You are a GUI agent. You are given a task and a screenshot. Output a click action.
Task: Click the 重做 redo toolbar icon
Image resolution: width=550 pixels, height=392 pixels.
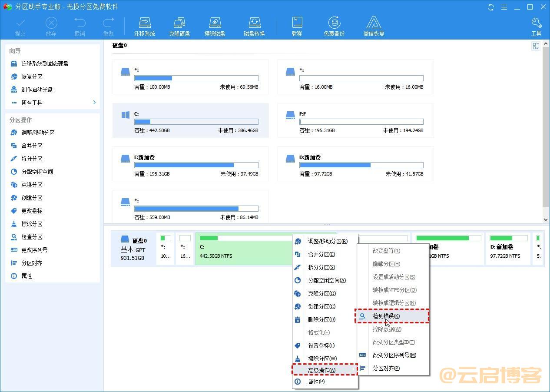108,27
